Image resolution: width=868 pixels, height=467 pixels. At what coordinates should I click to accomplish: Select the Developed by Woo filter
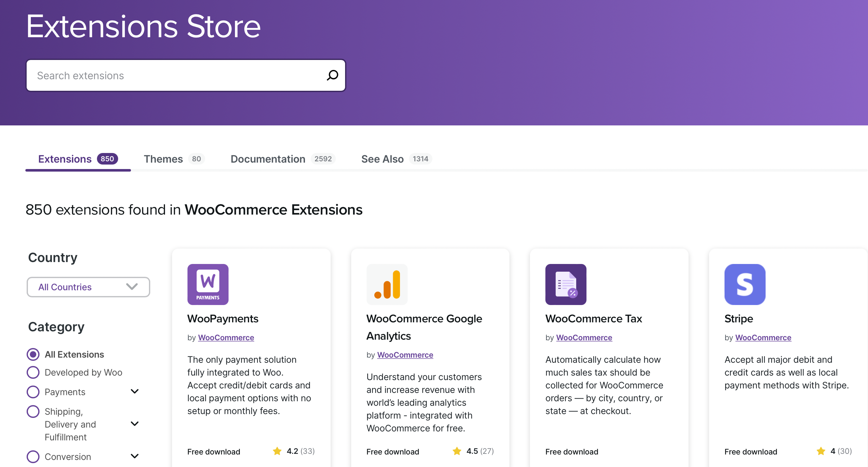coord(33,372)
